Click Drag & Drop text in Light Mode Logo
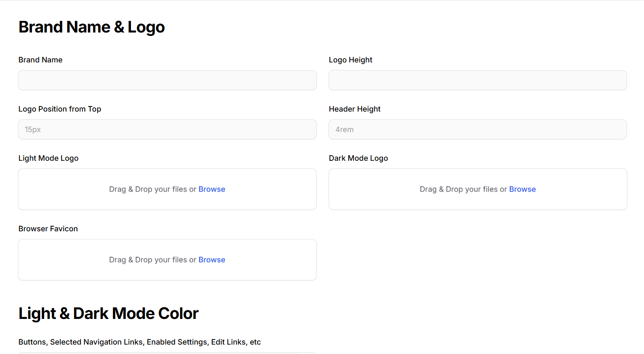Image resolution: width=644 pixels, height=354 pixels. 152,189
